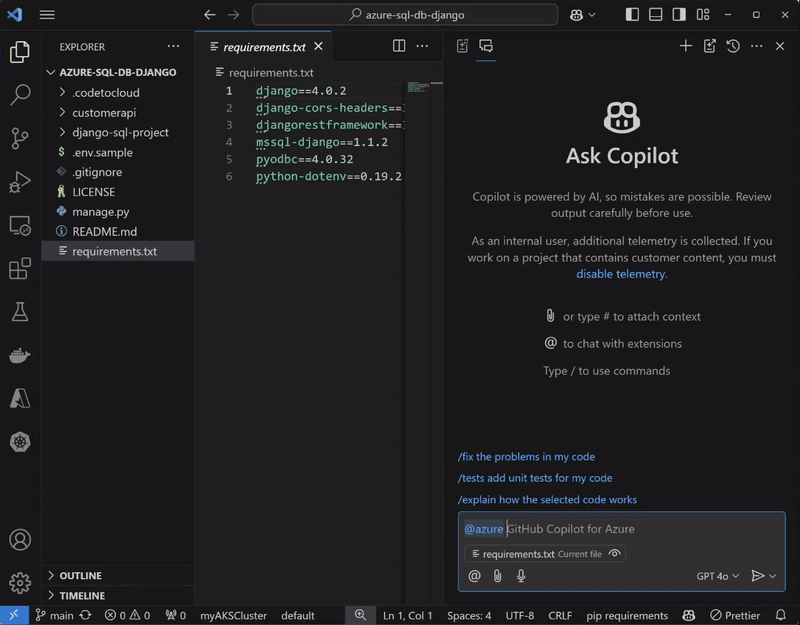Viewport: 800px width, 625px height.
Task: Click /explain how the selected code works
Action: [x=547, y=499]
